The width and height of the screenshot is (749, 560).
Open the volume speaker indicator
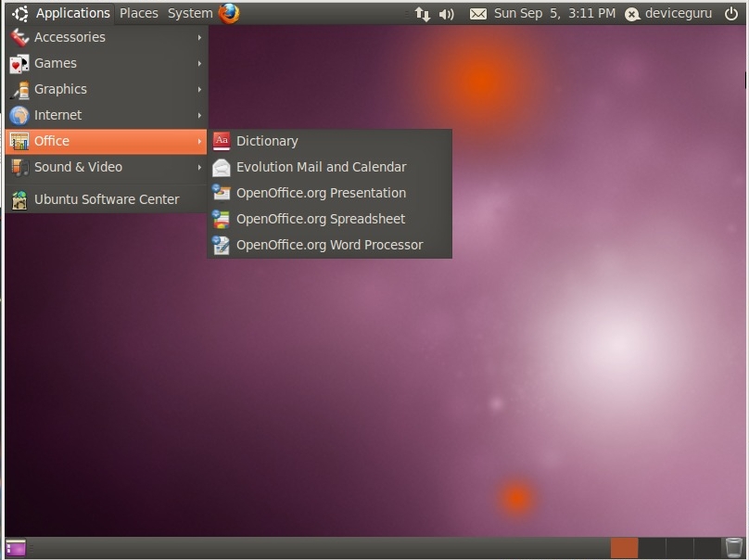pyautogui.click(x=446, y=14)
